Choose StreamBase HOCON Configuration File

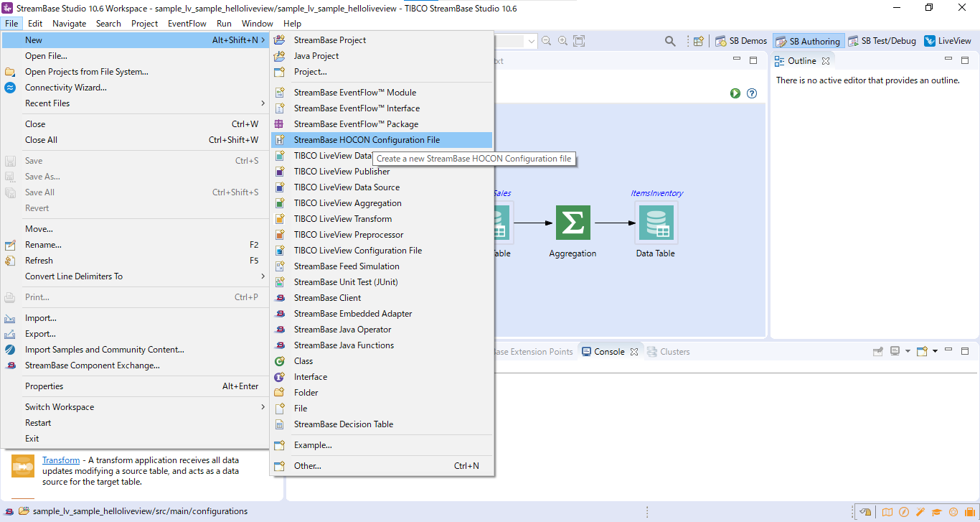[x=382, y=140]
